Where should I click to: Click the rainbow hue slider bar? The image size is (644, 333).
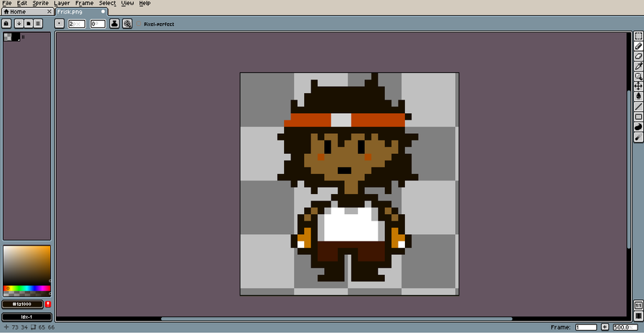[26, 288]
